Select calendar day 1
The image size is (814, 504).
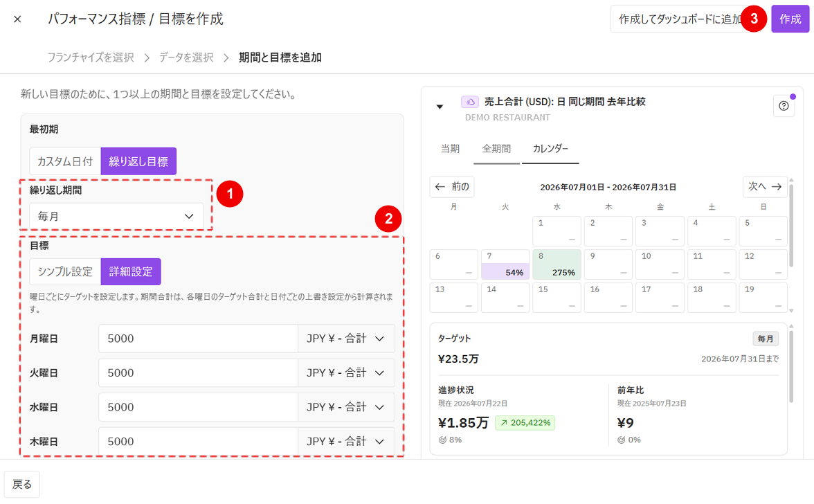click(x=557, y=231)
